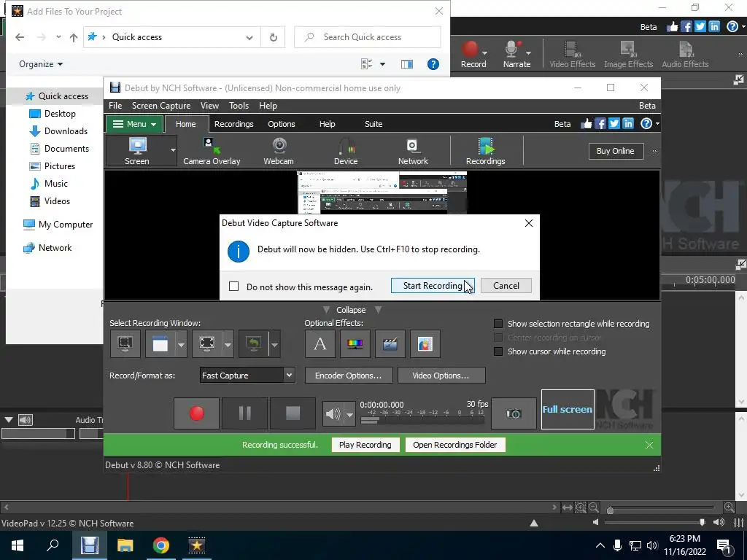Open the Fast Capture format dropdown
747x560 pixels.
point(247,376)
